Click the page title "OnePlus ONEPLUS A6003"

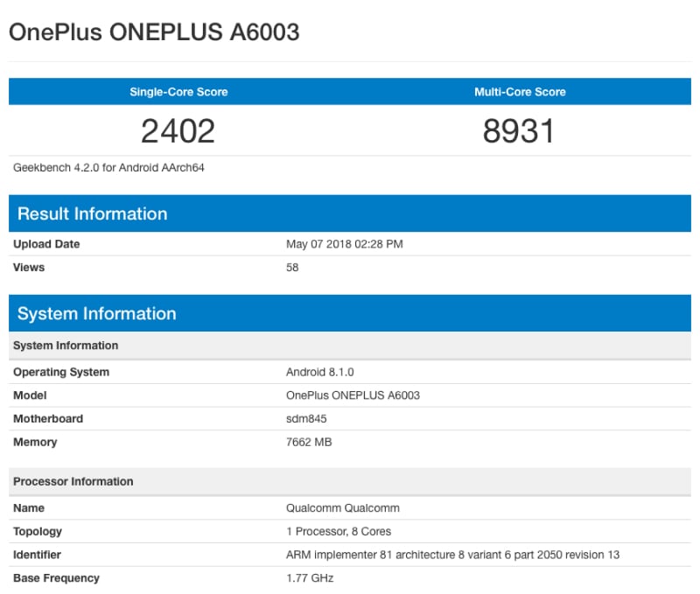154,32
